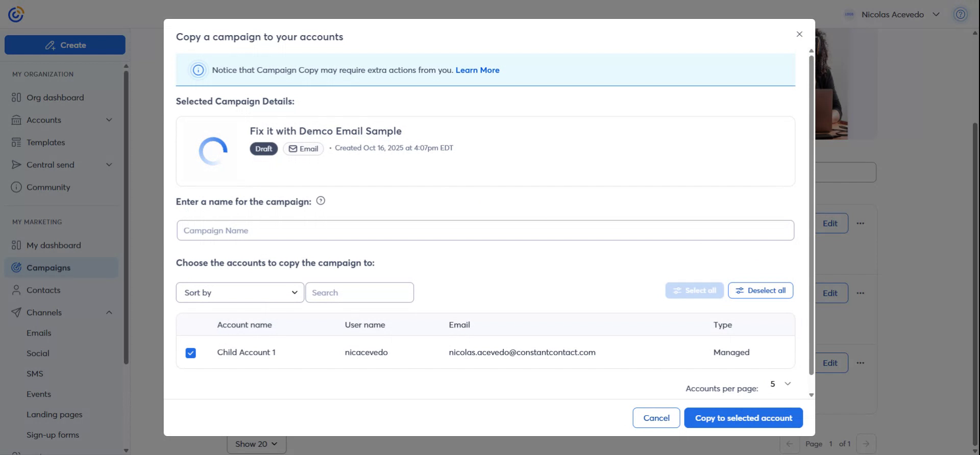Expand the Accounts sidebar section
Image resolution: width=980 pixels, height=455 pixels.
tap(109, 120)
